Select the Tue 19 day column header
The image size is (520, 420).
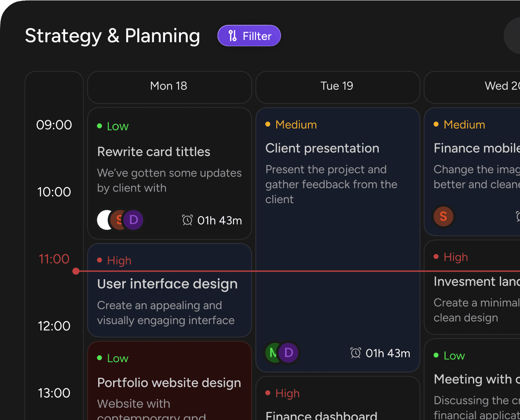(x=337, y=86)
